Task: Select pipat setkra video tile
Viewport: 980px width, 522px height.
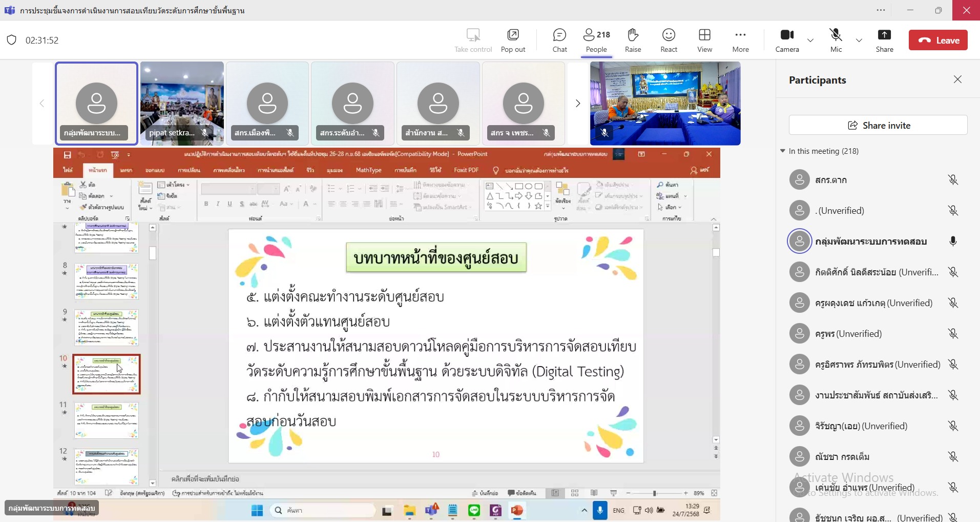Action: [182, 104]
